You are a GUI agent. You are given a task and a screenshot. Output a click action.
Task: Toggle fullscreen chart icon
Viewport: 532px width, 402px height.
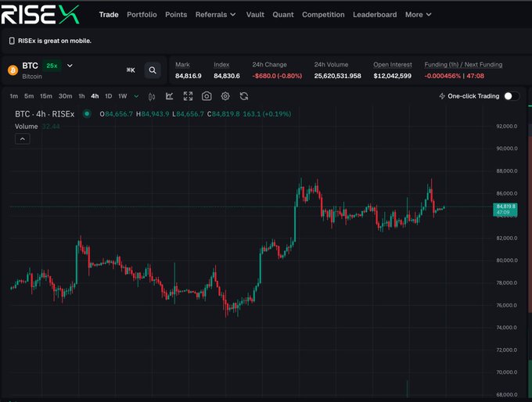188,96
